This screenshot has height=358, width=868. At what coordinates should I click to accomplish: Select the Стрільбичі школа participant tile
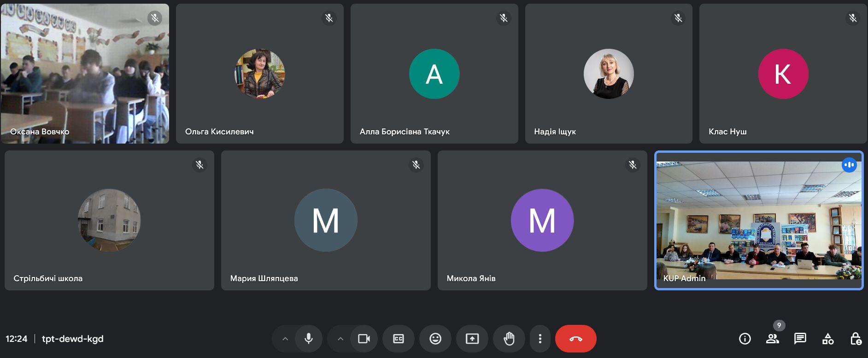109,220
